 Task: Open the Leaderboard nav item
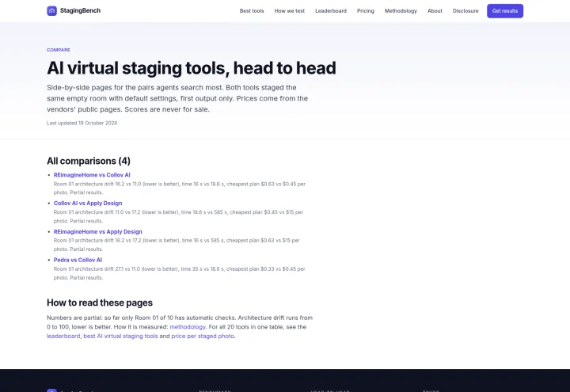coord(331,11)
